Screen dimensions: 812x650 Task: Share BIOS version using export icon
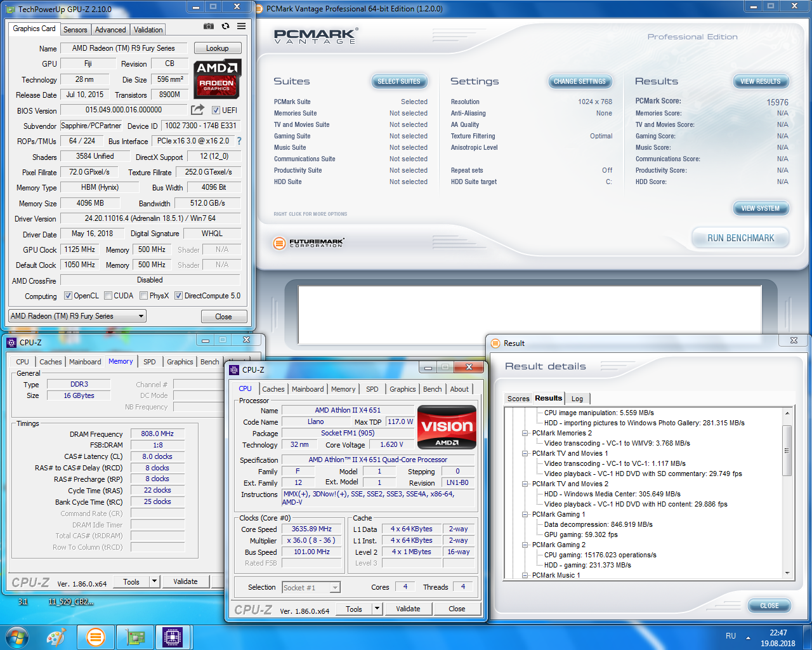pyautogui.click(x=198, y=109)
